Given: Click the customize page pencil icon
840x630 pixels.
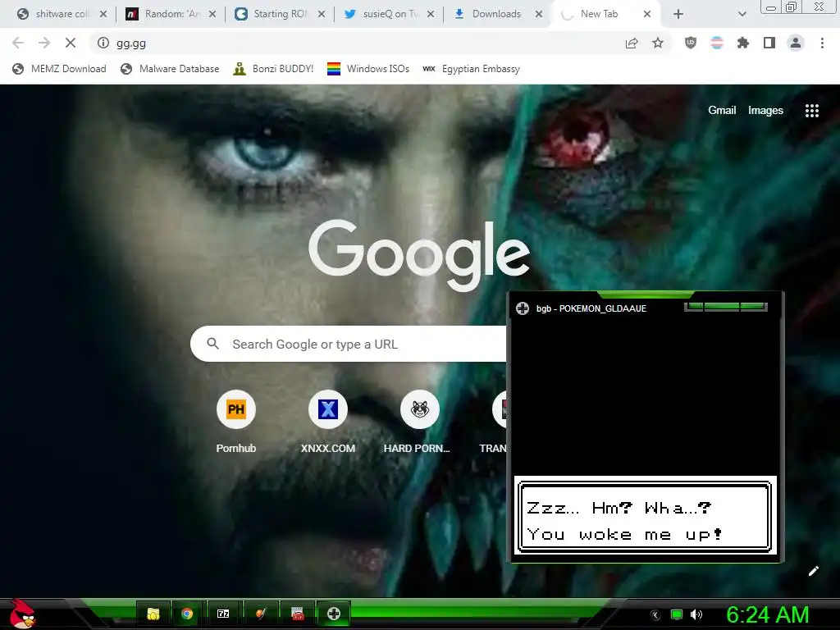Looking at the screenshot, I should [813, 571].
